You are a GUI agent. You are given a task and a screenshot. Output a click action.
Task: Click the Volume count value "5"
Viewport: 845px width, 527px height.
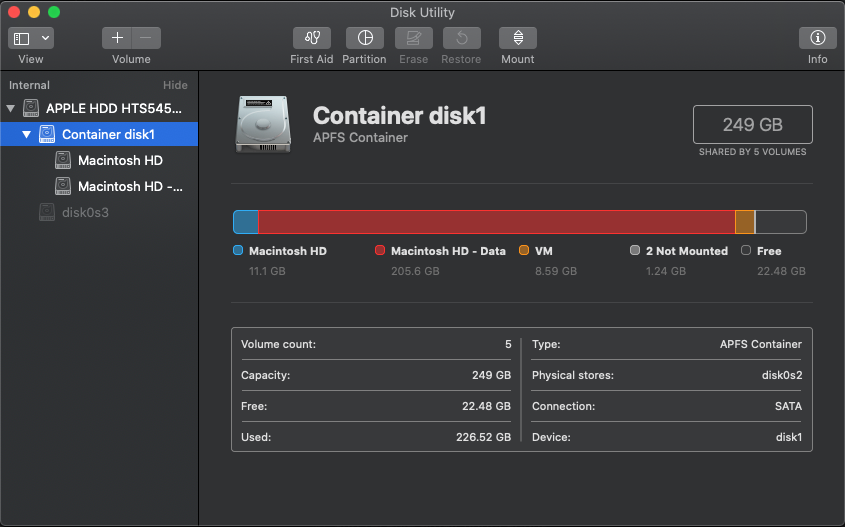[508, 344]
